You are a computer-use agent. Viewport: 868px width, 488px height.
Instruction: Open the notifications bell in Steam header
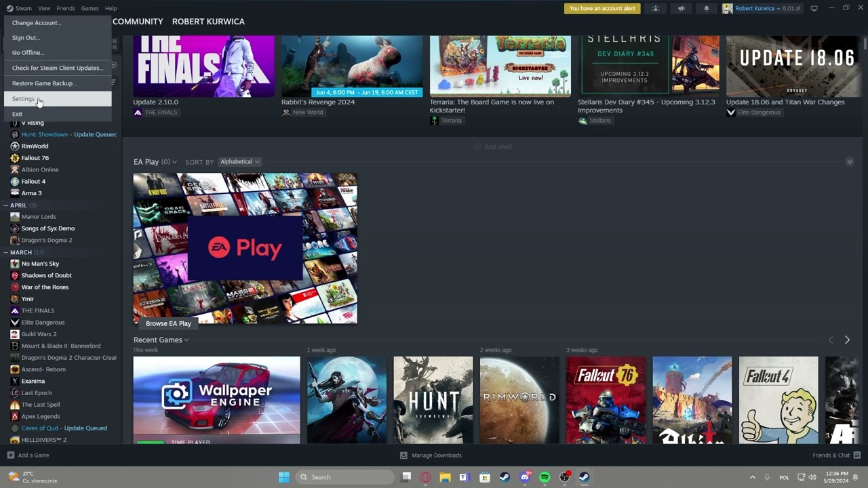tap(706, 8)
